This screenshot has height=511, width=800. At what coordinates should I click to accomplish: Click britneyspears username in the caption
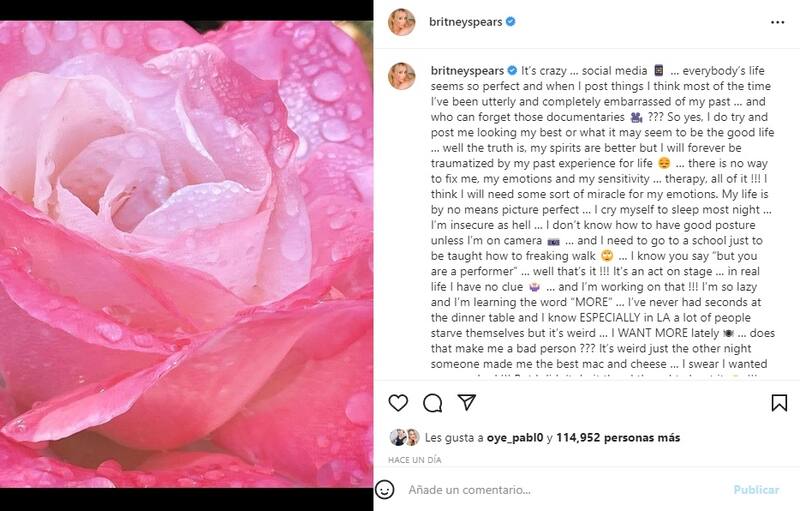(x=463, y=71)
